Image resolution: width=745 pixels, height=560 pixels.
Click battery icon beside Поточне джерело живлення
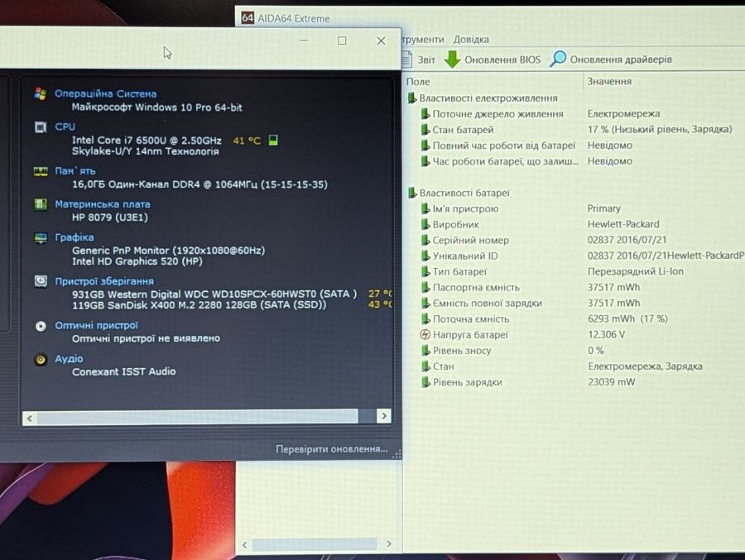pos(425,114)
